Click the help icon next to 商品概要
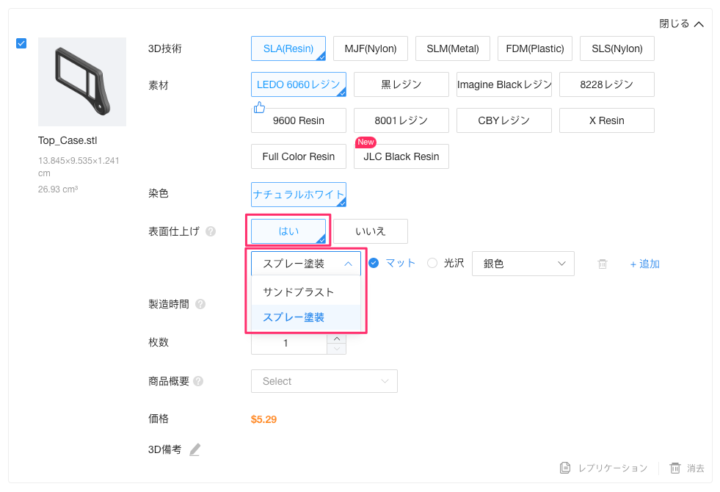The height and width of the screenshot is (492, 720). coord(198,381)
